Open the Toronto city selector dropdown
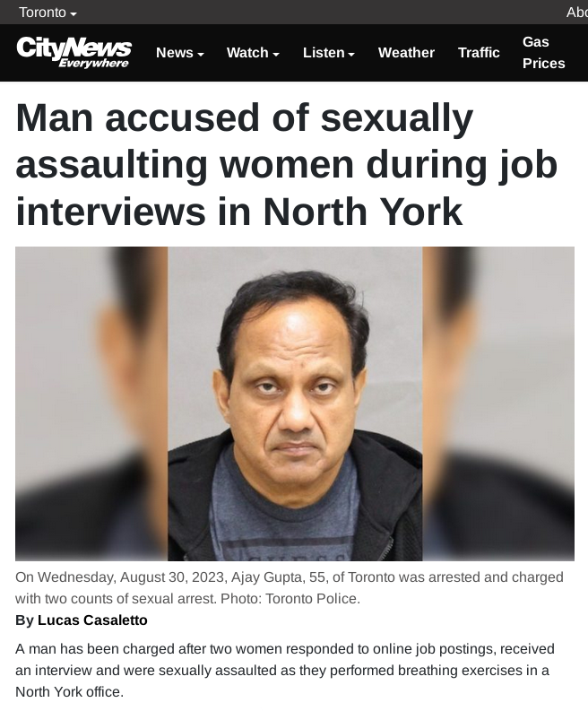The width and height of the screenshot is (588, 711). (48, 13)
